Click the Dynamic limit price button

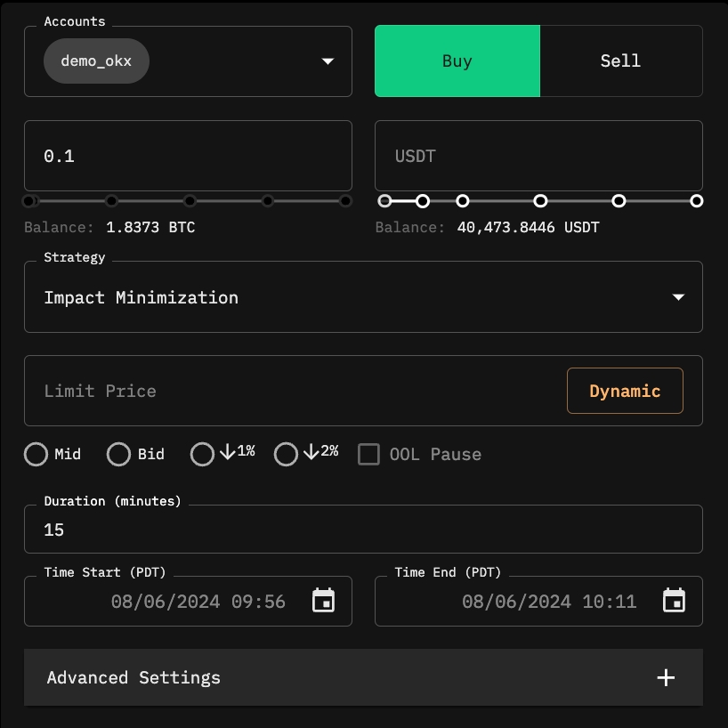click(x=625, y=391)
